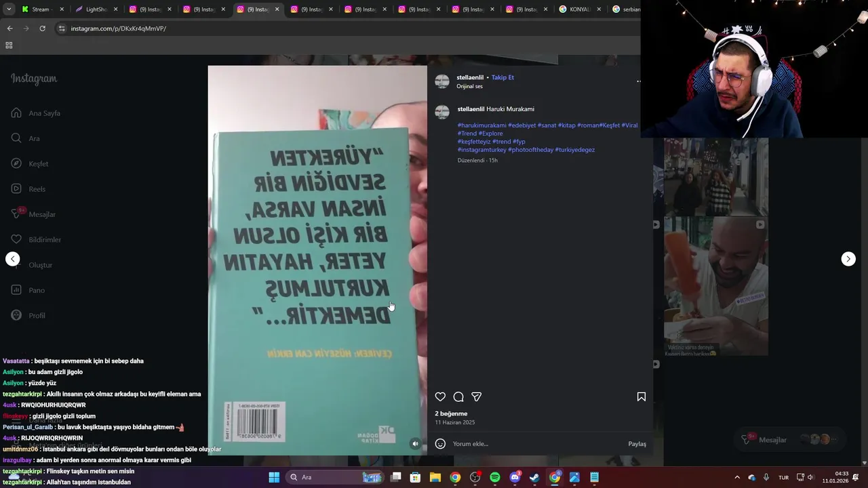This screenshot has width=868, height=488.
Task: Click the Orijinal ses audio link
Action: click(x=469, y=87)
